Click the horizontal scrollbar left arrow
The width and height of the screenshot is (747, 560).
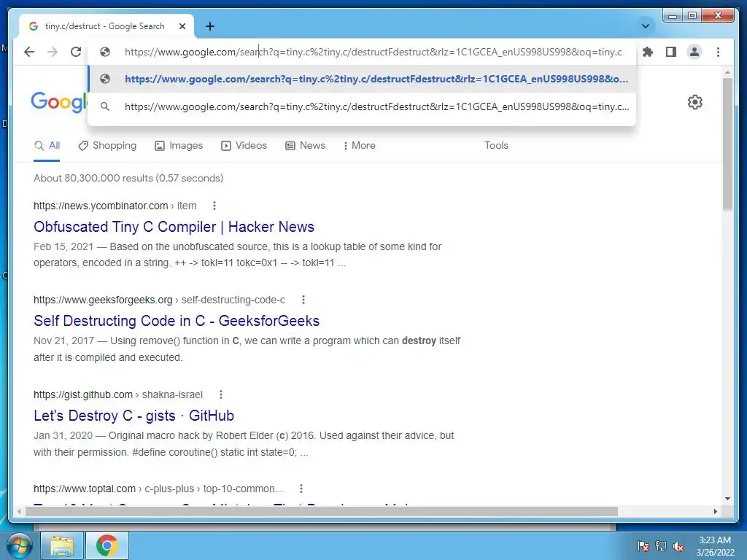click(x=19, y=511)
